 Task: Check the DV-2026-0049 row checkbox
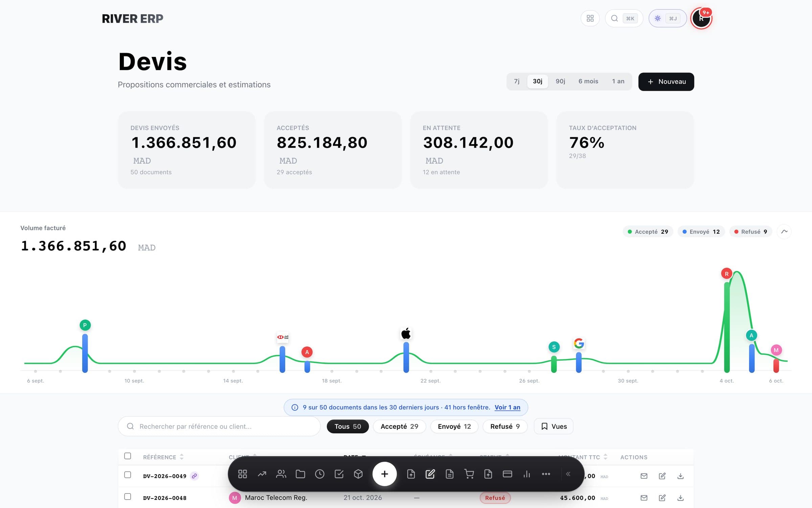(x=128, y=475)
